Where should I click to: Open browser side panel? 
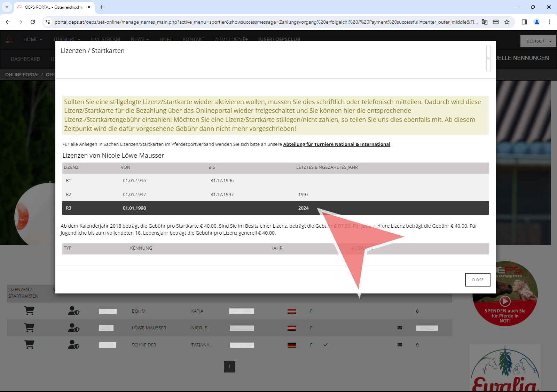tap(524, 22)
